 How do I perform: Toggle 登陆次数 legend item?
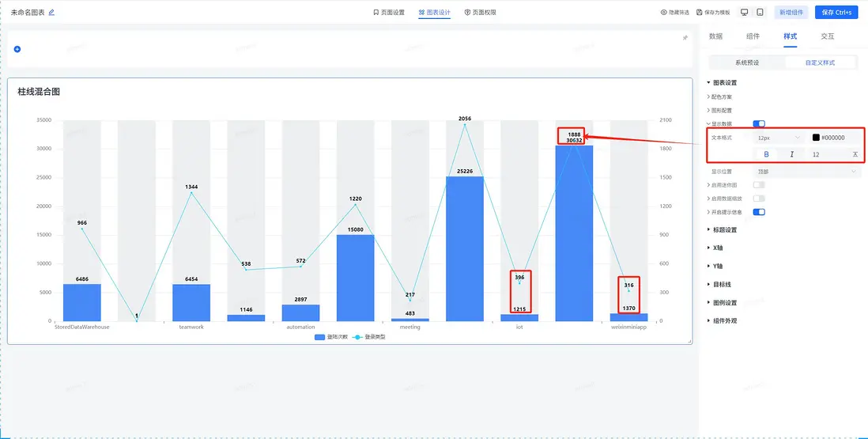[x=331, y=337]
